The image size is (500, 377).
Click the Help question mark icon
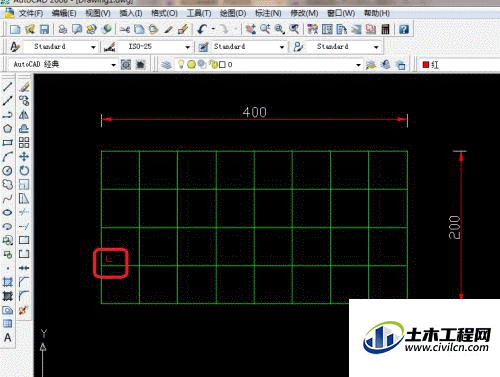pyautogui.click(x=404, y=29)
